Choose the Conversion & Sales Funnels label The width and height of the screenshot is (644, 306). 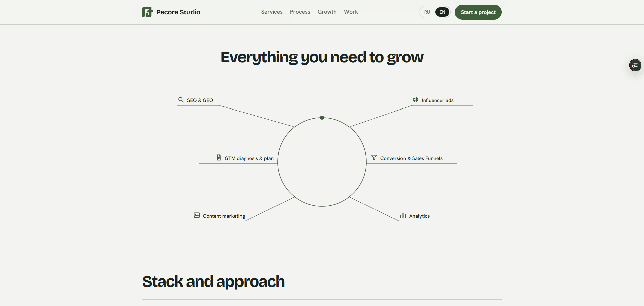pos(411,158)
